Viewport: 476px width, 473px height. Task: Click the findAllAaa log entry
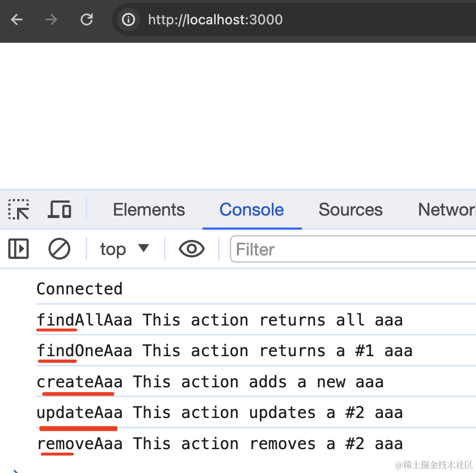tap(220, 320)
